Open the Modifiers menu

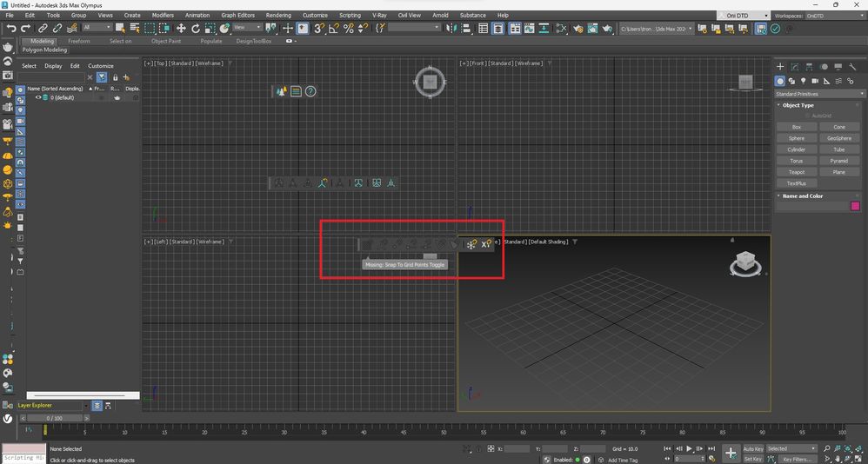click(x=163, y=16)
